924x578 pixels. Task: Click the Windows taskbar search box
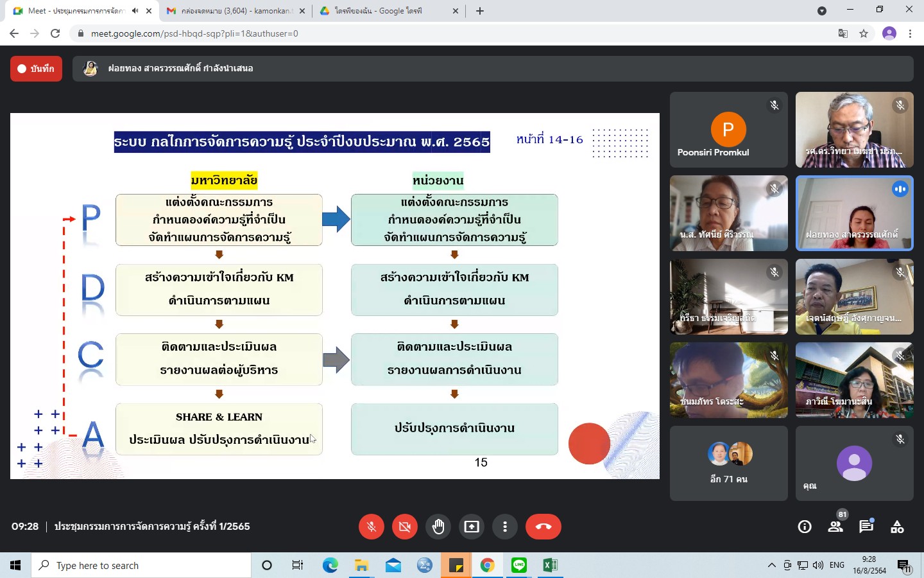coord(141,565)
